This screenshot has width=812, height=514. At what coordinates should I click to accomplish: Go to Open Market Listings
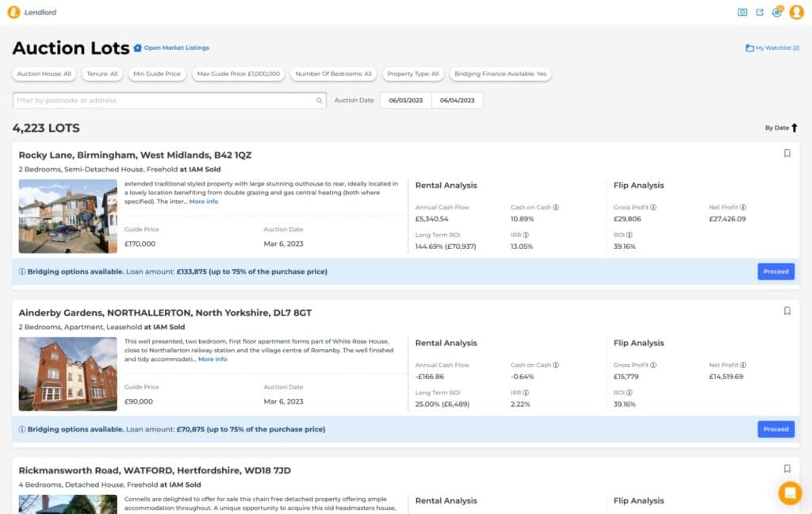point(177,48)
